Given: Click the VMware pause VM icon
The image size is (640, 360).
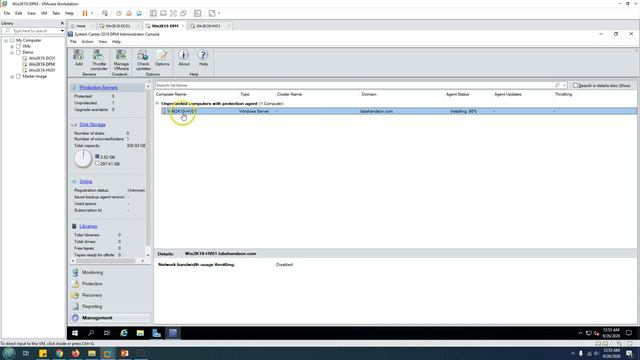Looking at the screenshot, I should coord(85,13).
